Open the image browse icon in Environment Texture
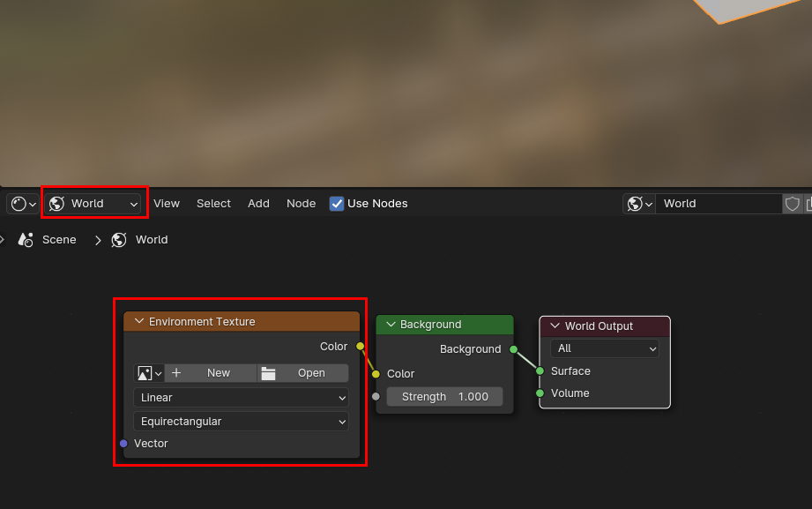Screen dimensions: 812x509 [147, 373]
